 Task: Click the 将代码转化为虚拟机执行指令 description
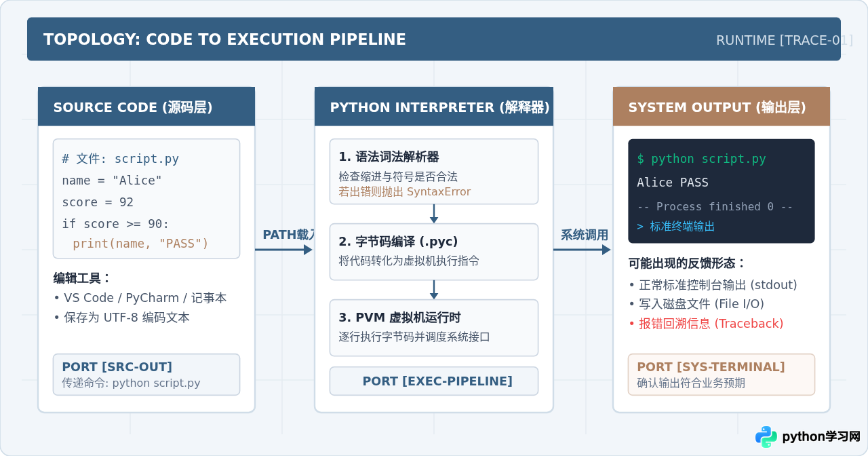[409, 261]
